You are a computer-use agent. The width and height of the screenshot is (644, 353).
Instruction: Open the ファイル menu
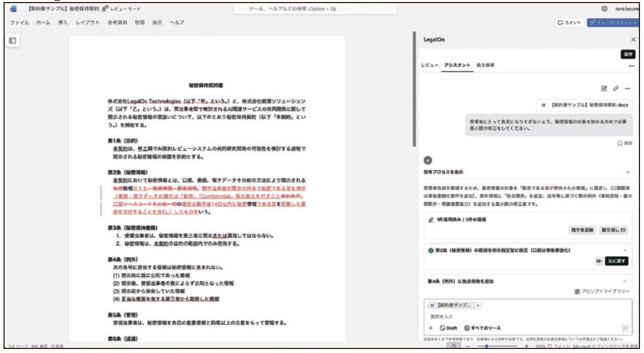tap(19, 23)
